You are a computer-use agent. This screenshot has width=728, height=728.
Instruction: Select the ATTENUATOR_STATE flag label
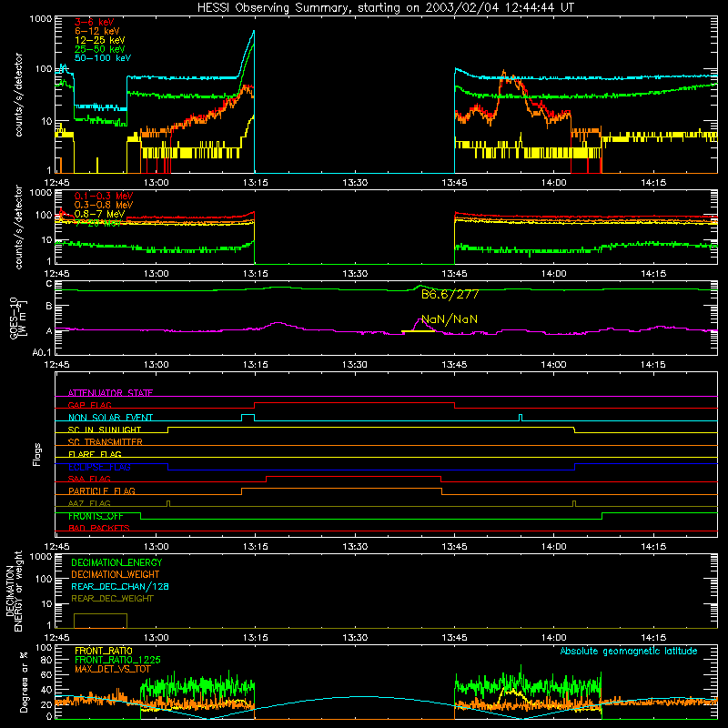click(110, 393)
